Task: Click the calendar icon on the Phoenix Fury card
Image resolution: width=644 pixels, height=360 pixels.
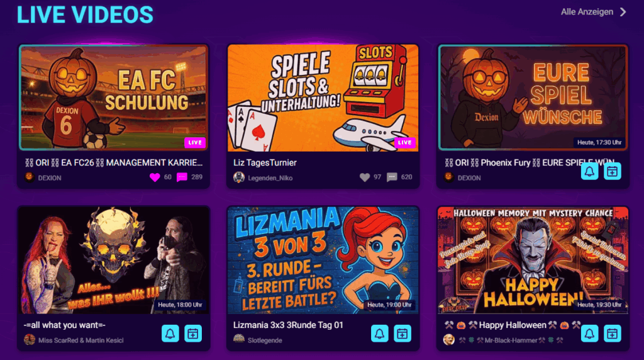Action: coord(613,171)
